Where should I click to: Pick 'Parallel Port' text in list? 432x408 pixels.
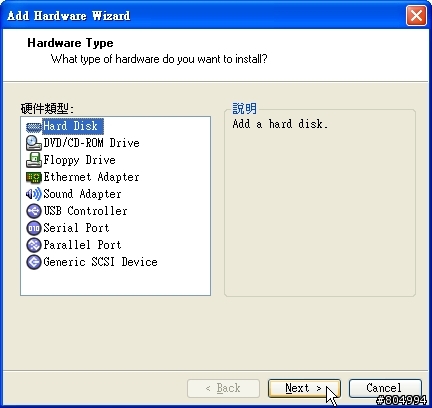click(x=82, y=245)
